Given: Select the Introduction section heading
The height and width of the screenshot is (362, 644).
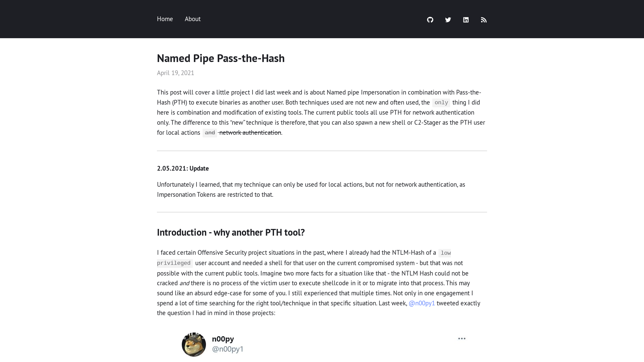Looking at the screenshot, I should pos(230,232).
